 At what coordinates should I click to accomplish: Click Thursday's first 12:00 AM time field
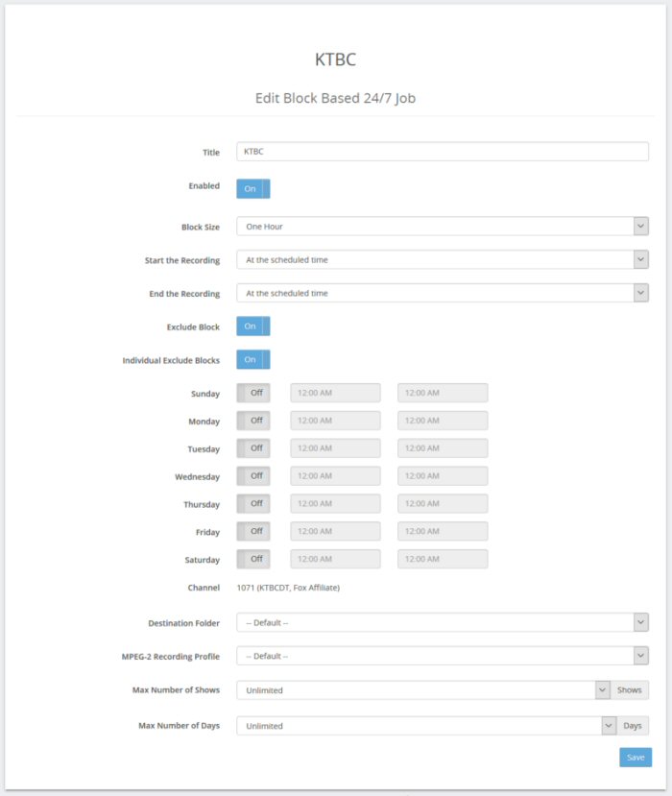pos(335,503)
